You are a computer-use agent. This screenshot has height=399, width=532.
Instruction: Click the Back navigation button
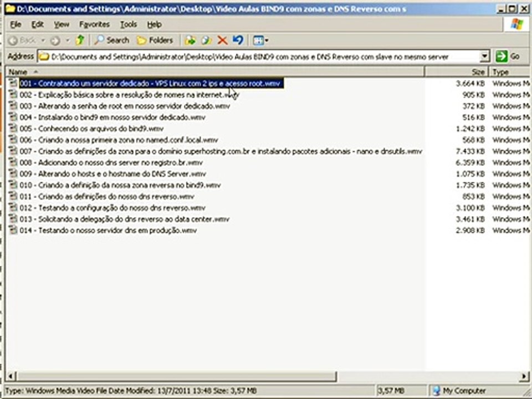pyautogui.click(x=22, y=40)
